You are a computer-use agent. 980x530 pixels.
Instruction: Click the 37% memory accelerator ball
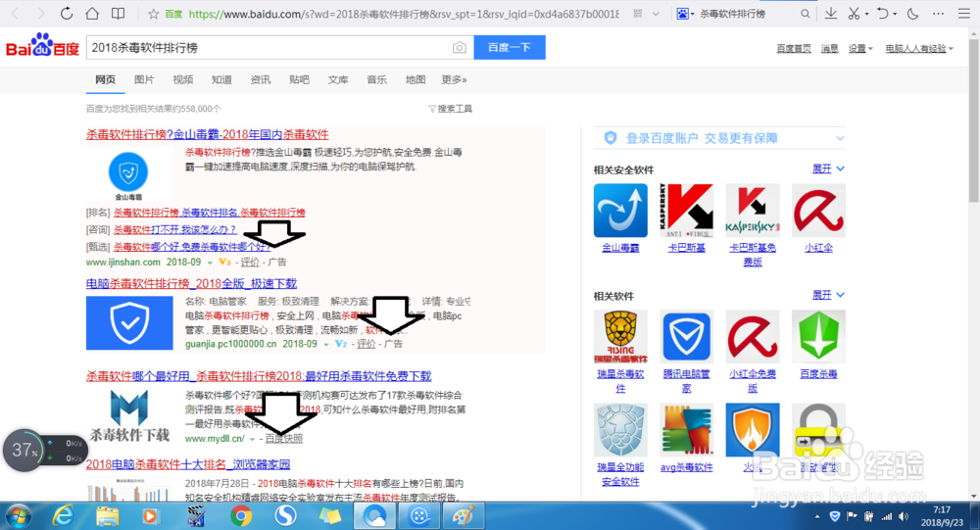24,450
